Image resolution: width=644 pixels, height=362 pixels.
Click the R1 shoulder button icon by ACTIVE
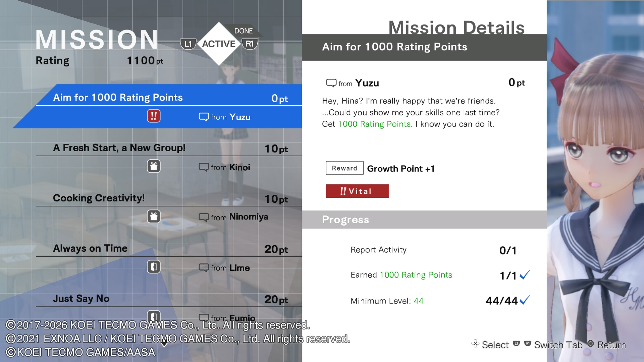[250, 44]
